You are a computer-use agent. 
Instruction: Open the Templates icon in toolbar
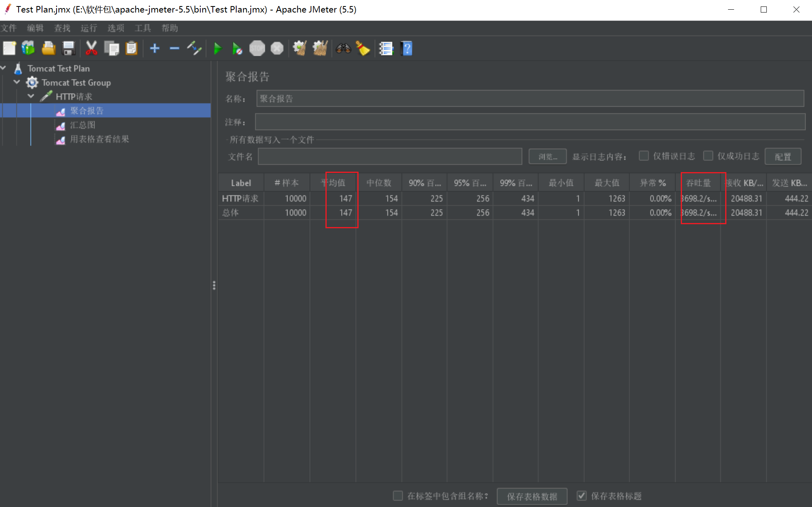click(29, 48)
